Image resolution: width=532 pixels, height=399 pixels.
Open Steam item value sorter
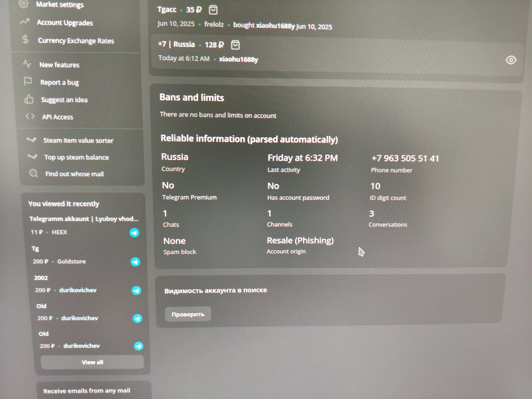[x=78, y=140]
